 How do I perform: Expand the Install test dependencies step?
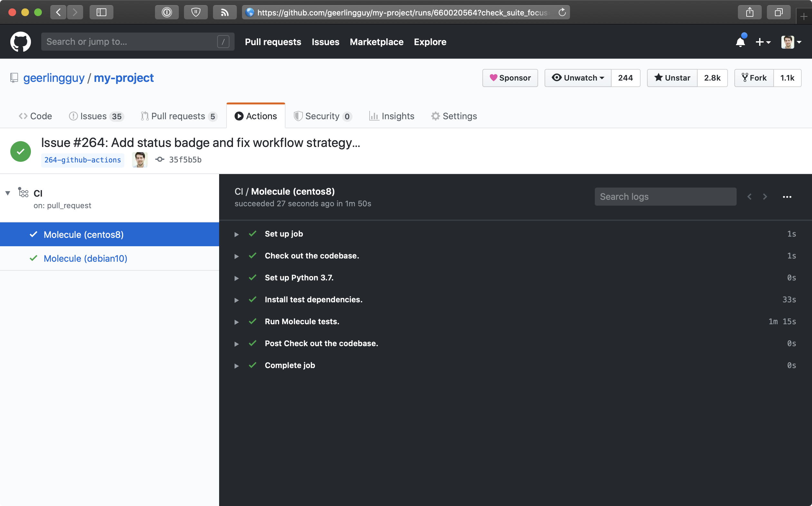coord(237,300)
